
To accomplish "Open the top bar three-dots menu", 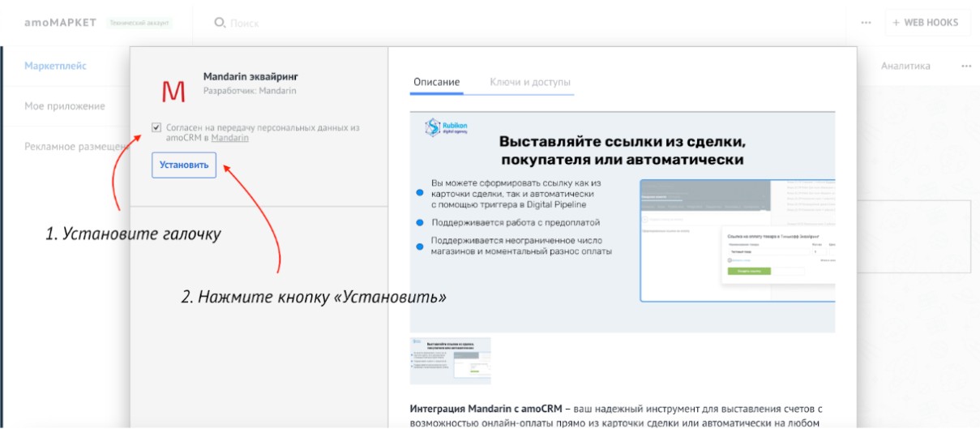I will click(867, 23).
